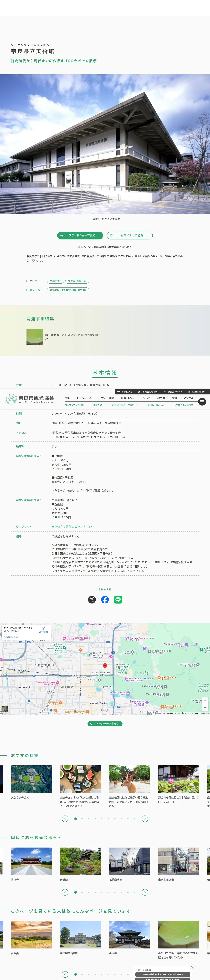Open 教育旅行サイト link
Image resolution: width=210 pixels, height=980 pixels.
[173, 392]
